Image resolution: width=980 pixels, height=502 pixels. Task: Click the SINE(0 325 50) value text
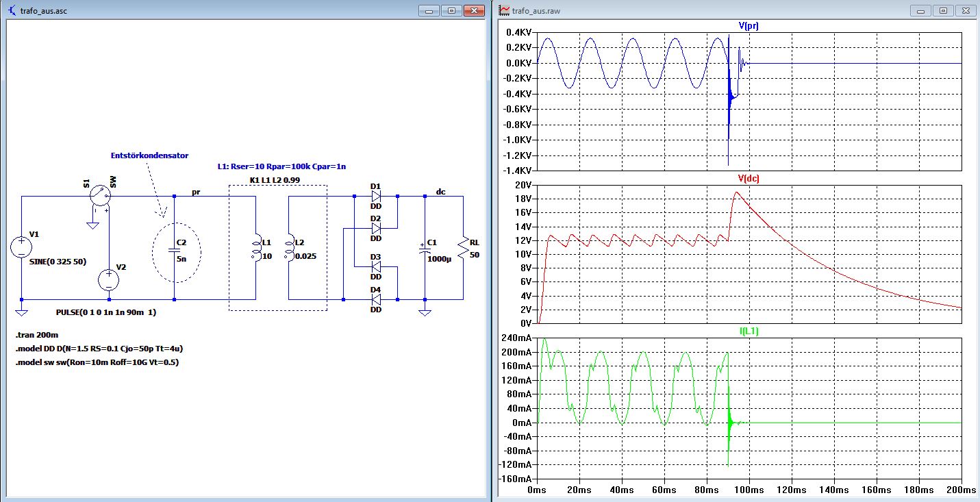tap(58, 261)
